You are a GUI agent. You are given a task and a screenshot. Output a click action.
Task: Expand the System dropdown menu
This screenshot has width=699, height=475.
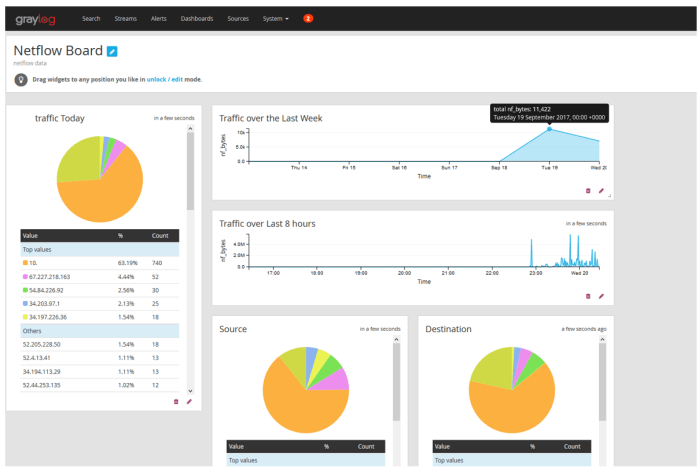pos(276,18)
